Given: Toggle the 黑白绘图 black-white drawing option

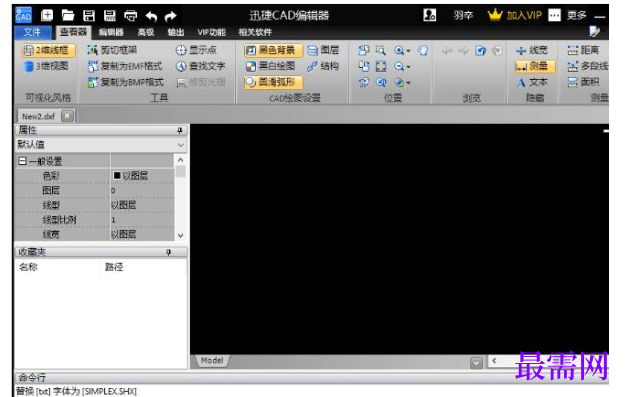Looking at the screenshot, I should (x=271, y=66).
